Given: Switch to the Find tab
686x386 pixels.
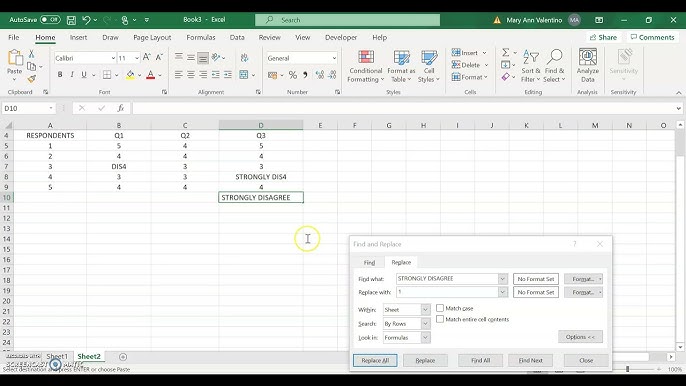Looking at the screenshot, I should pos(369,263).
